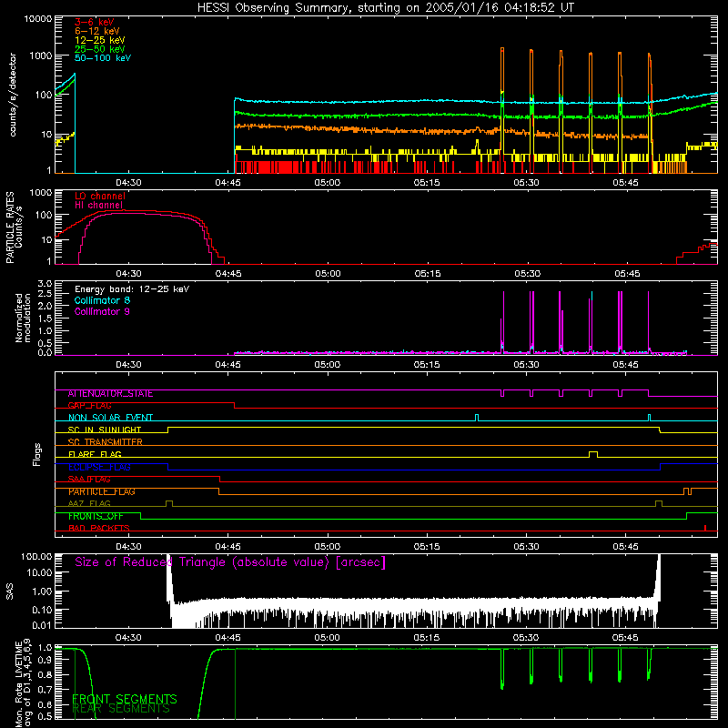Select the red 3-6 keV legend entry
This screenshot has height=728, width=728.
tap(95, 22)
